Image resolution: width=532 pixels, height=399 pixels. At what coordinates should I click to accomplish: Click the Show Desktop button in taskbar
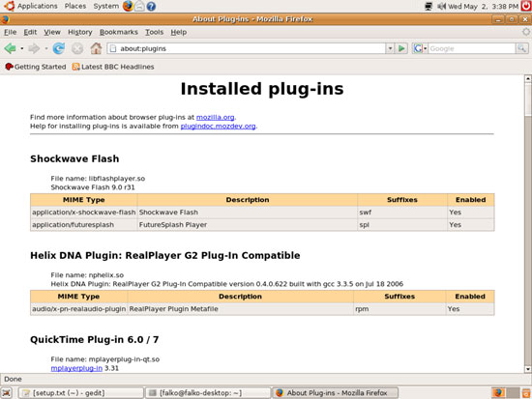click(x=7, y=393)
